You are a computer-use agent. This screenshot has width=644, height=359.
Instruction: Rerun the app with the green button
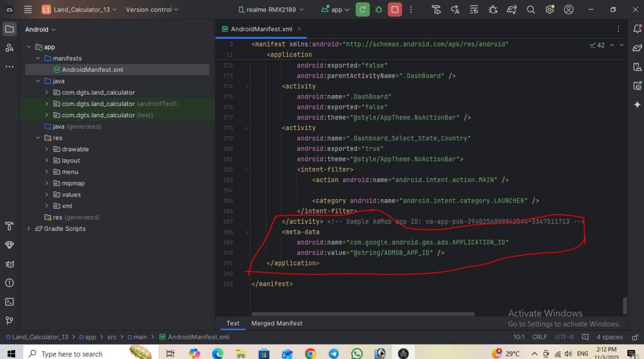pos(362,10)
